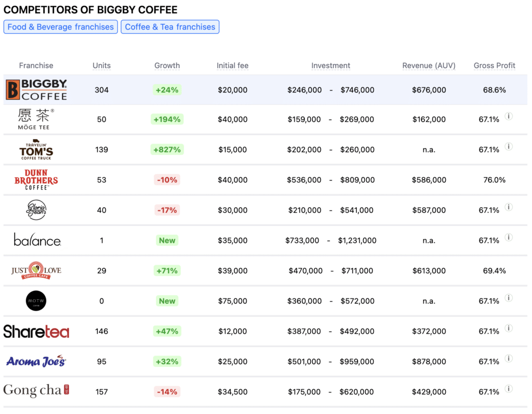
Task: Click the Revenue (AUV) column header
Action: pos(429,65)
